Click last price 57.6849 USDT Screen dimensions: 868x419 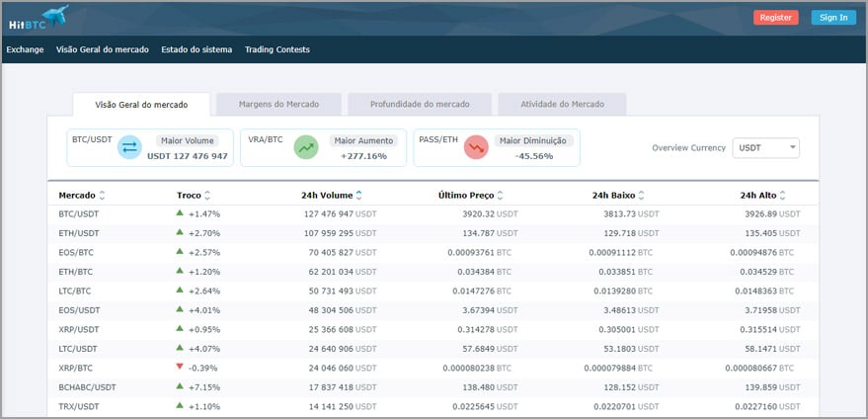[490, 349]
